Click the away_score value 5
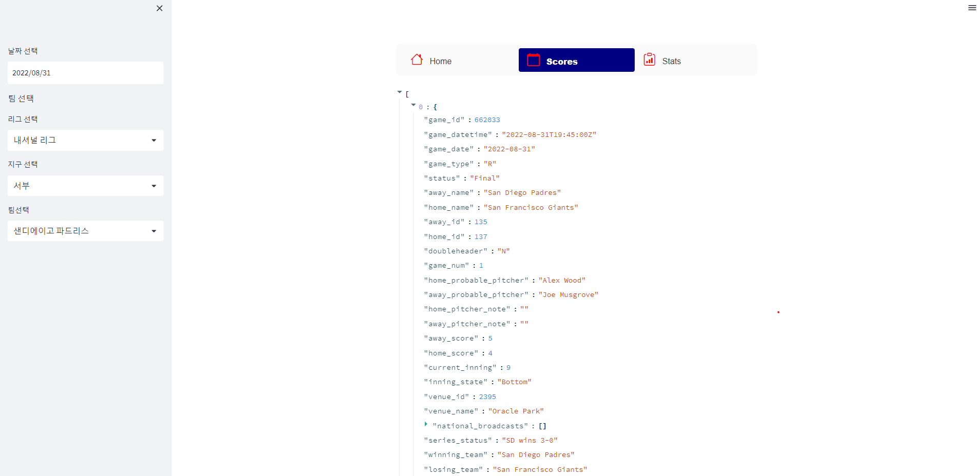 click(490, 339)
